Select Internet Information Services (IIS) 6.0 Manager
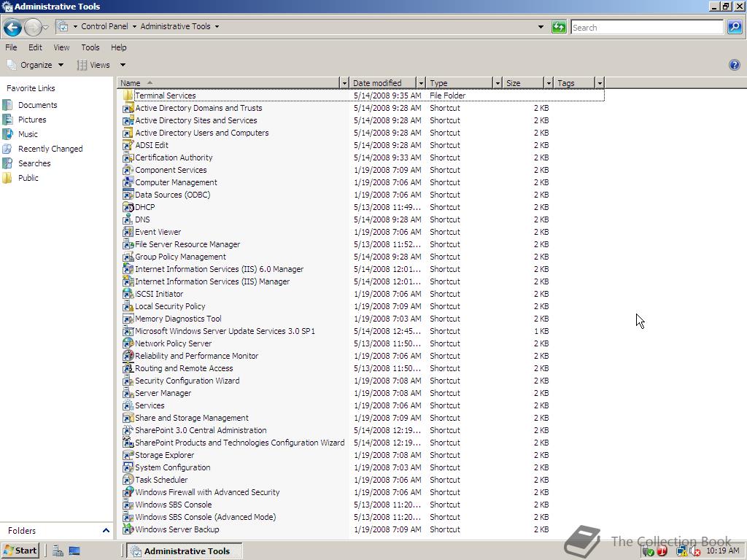Image resolution: width=747 pixels, height=560 pixels. pyautogui.click(x=219, y=269)
